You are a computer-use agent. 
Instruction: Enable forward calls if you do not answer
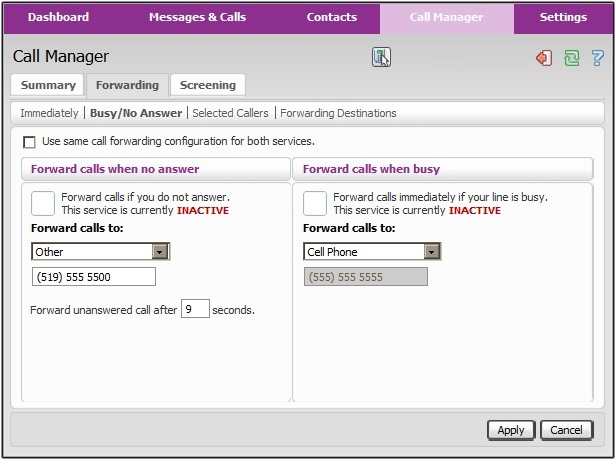pyautogui.click(x=43, y=203)
